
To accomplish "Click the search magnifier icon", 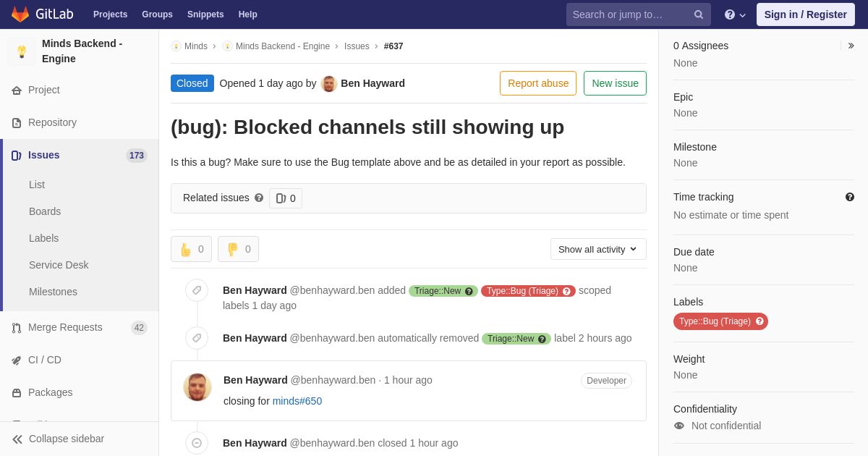I will (699, 14).
